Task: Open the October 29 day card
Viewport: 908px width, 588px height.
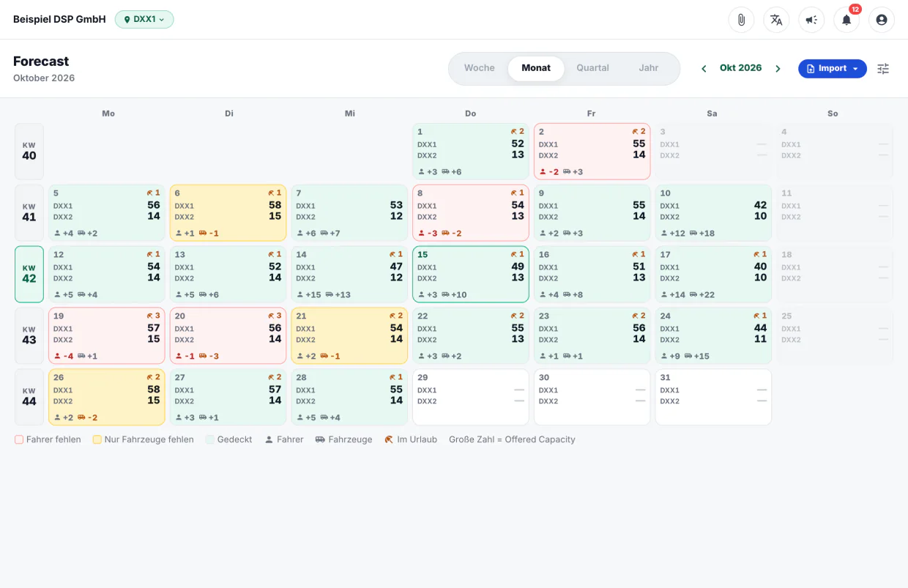Action: point(471,398)
